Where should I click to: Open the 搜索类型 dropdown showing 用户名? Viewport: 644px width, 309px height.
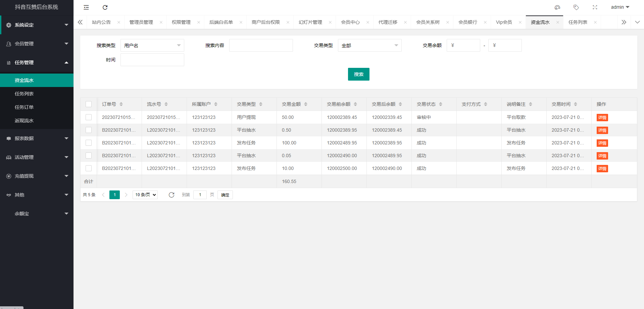pos(152,45)
